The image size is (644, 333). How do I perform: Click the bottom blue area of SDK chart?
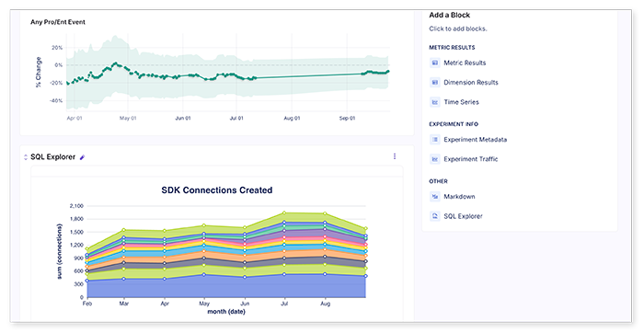226,287
